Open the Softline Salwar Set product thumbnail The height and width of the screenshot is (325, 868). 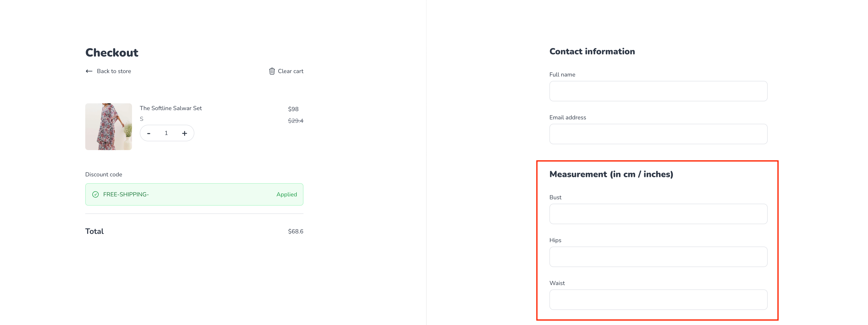coord(109,126)
